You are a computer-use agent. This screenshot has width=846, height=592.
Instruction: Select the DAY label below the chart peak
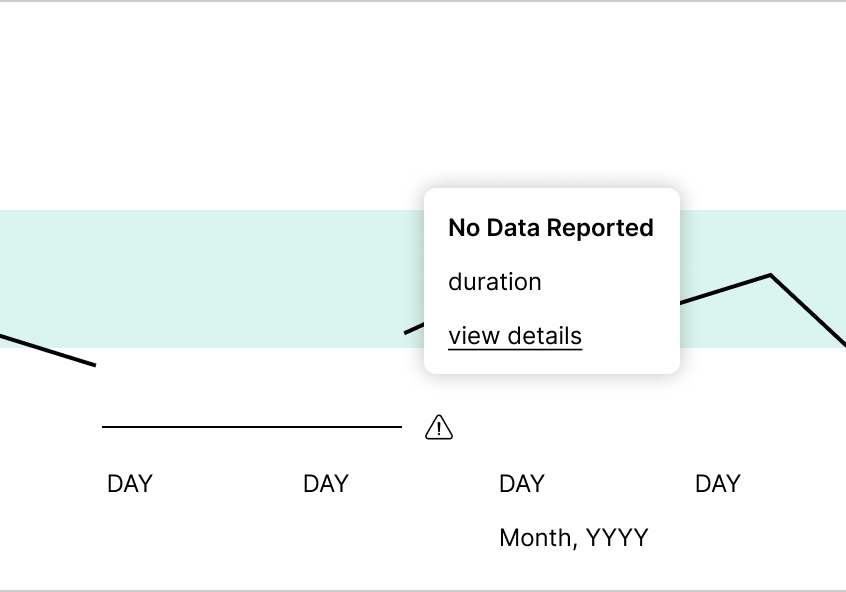718,484
